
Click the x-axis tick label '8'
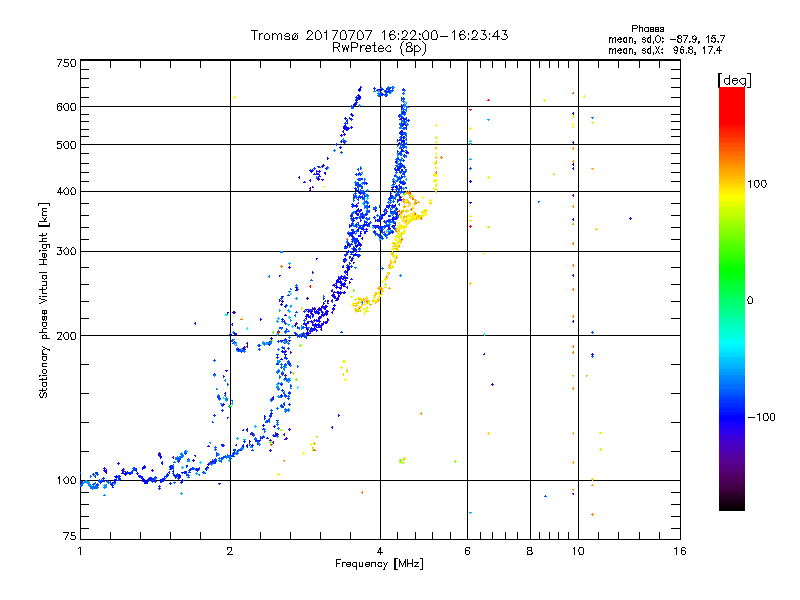[530, 551]
